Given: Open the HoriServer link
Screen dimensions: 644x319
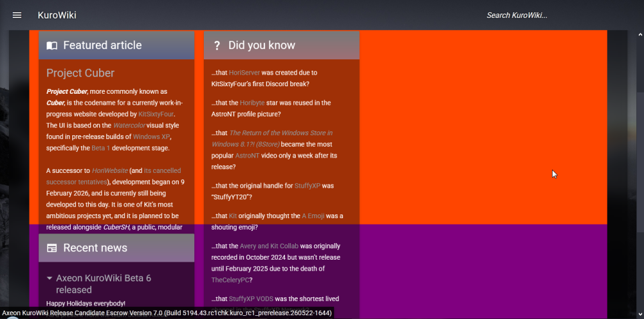Looking at the screenshot, I should [244, 73].
